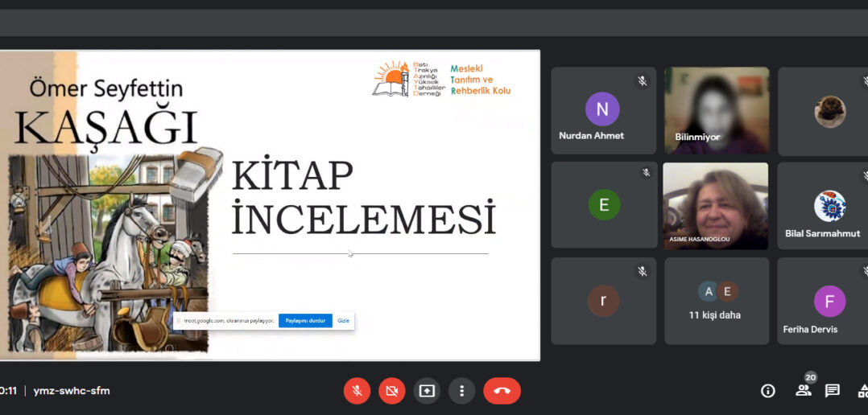The width and height of the screenshot is (868, 415).
Task: Click the brown r avatar tile
Action: [x=603, y=301]
